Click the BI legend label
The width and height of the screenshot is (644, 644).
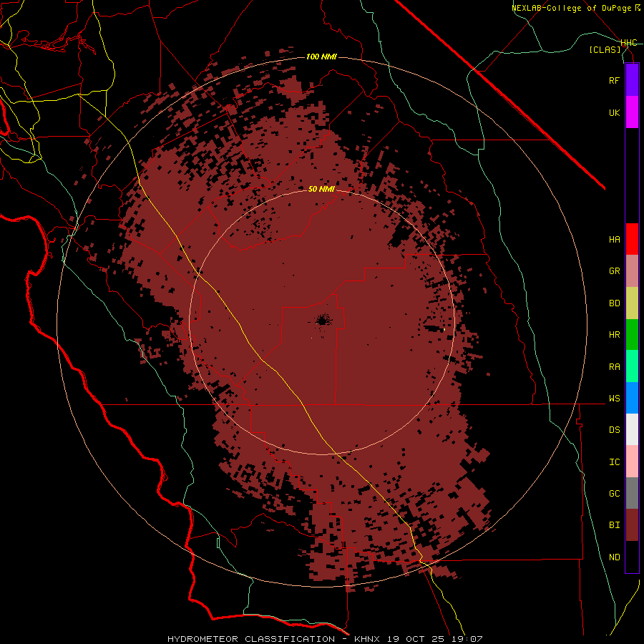point(615,525)
